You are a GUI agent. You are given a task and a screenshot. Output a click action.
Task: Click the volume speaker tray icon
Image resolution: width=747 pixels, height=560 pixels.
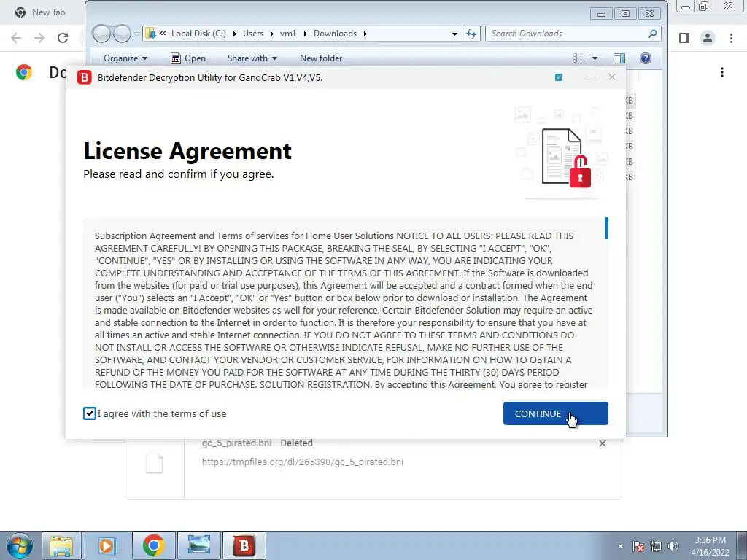[x=673, y=546]
